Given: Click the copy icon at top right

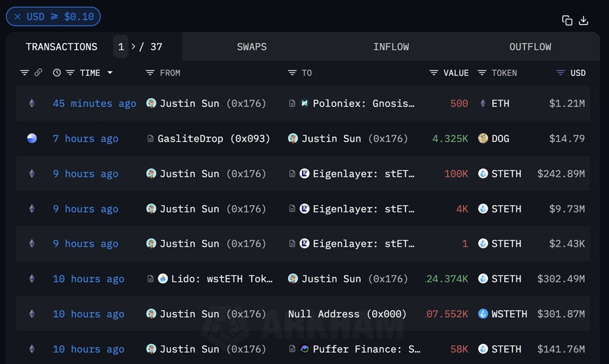Looking at the screenshot, I should [x=567, y=20].
